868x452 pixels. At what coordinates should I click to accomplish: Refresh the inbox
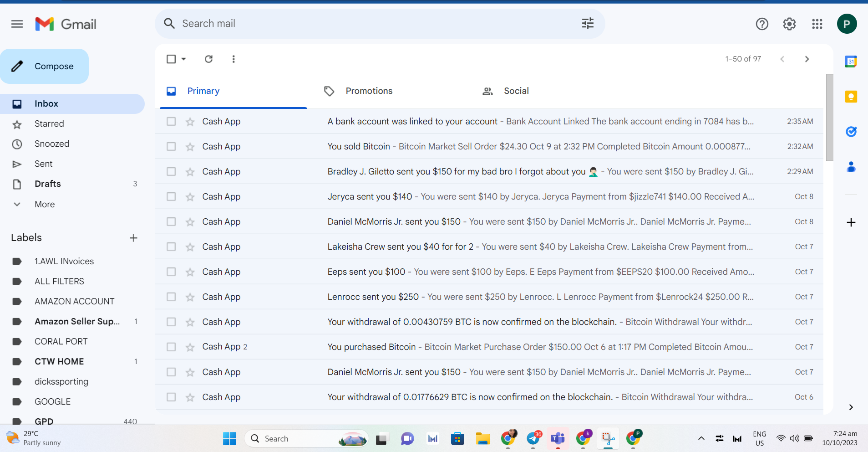[208, 59]
